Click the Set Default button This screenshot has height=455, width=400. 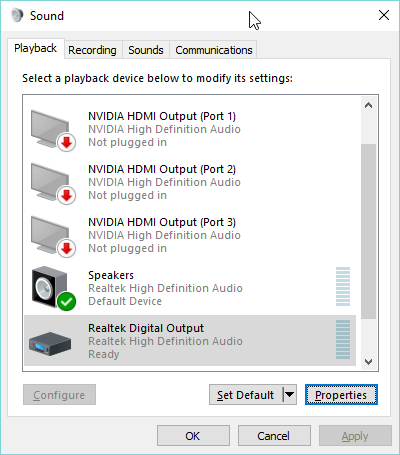point(246,395)
